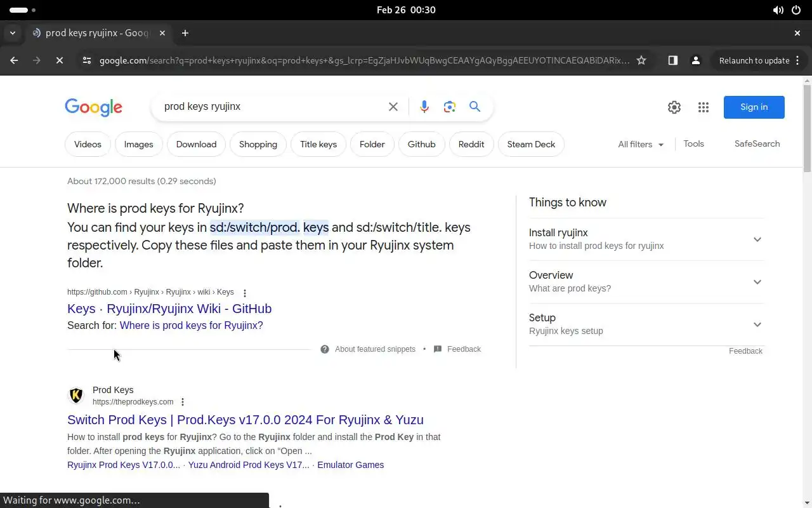Select the Reddit filter chip
Screen dimensions: 812x508
(x=471, y=144)
